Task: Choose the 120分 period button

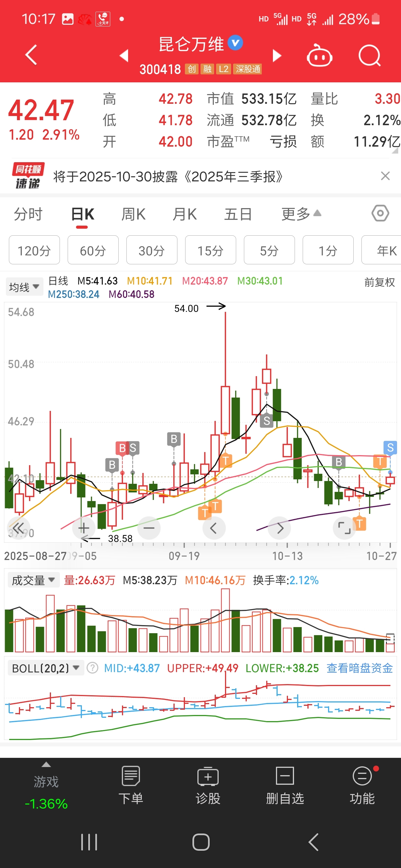Action: [x=35, y=250]
